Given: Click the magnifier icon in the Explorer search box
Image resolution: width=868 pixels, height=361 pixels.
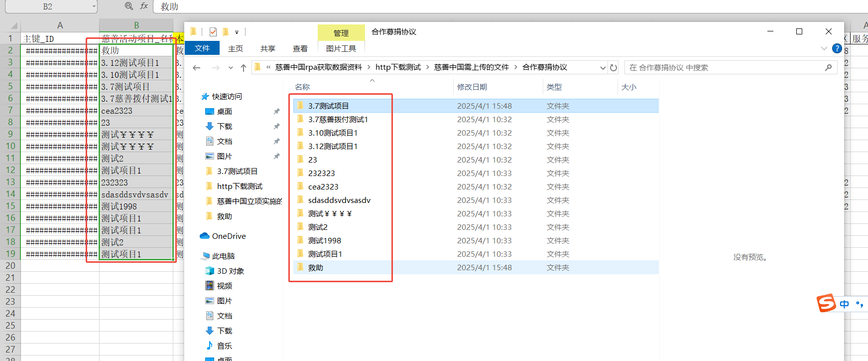Looking at the screenshot, I should (828, 67).
